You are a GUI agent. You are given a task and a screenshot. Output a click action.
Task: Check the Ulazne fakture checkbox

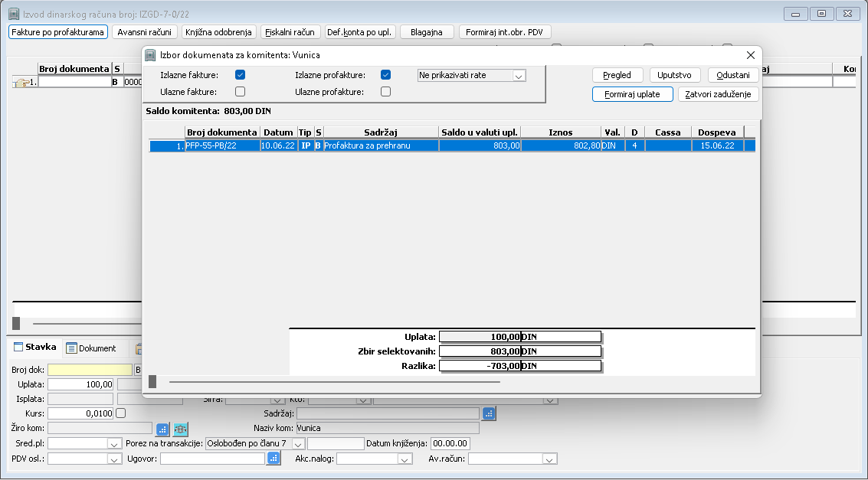[241, 92]
